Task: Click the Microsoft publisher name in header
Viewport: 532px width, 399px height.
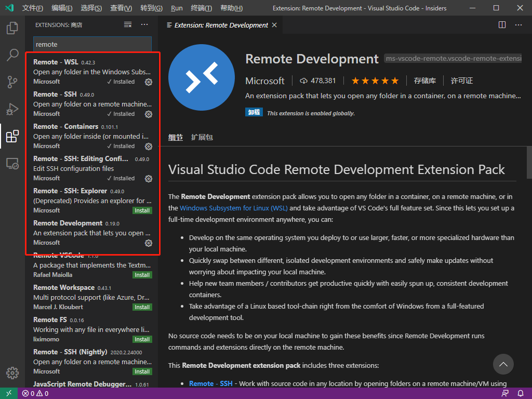Action: (x=265, y=81)
